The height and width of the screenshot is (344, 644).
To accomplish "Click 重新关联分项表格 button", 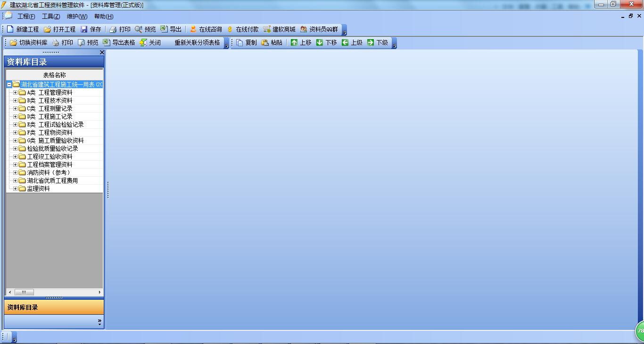I will pyautogui.click(x=197, y=42).
